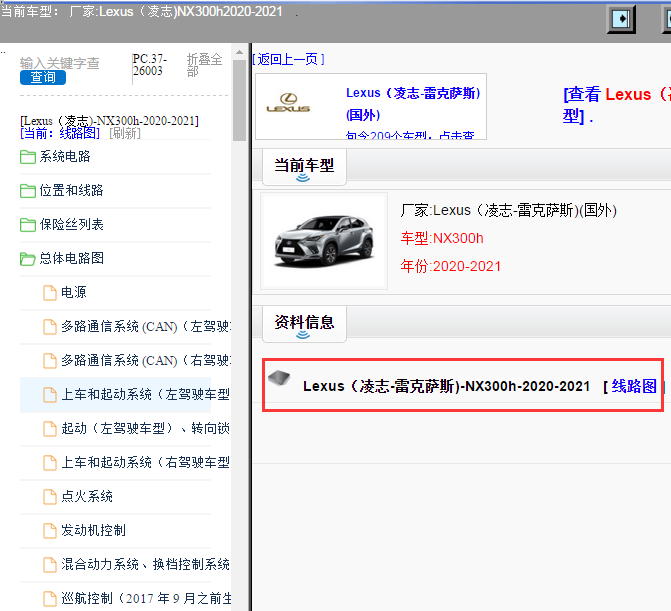The height and width of the screenshot is (611, 671).
Task: Expand the 位置和线路 folder icon
Action: [x=28, y=190]
